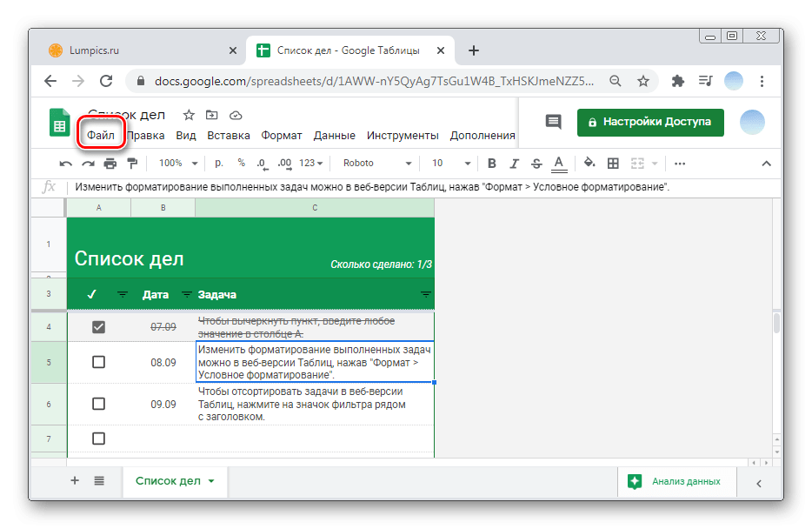Star the Список дел document
The image size is (812, 529).
coord(189,115)
